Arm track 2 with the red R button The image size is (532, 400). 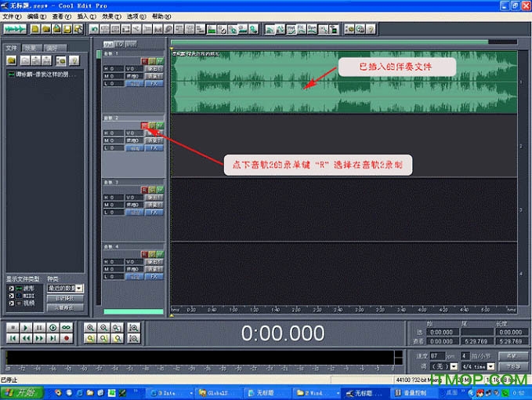coord(145,125)
